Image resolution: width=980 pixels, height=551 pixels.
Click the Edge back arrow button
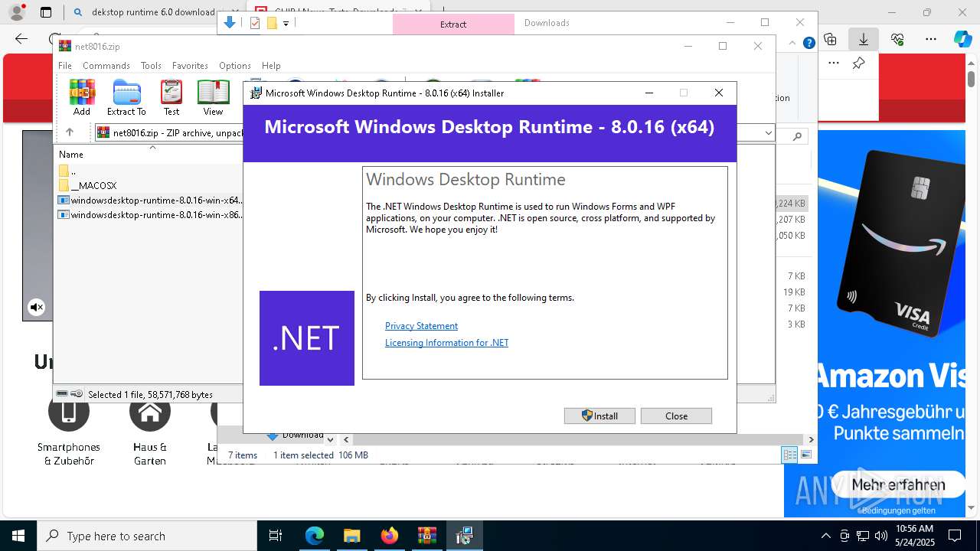tap(21, 39)
